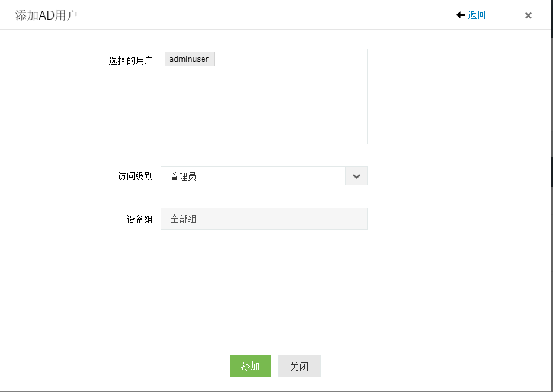Click empty space inside selected users box
Viewport: 553px width, 392px height.
click(x=264, y=107)
